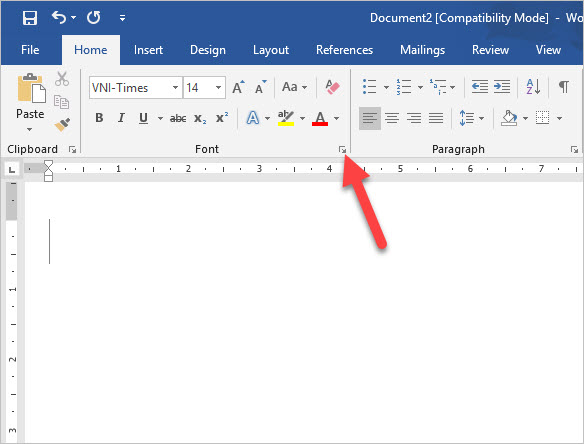Apply Text Effects with the outlined A
The image size is (584, 444).
click(253, 118)
